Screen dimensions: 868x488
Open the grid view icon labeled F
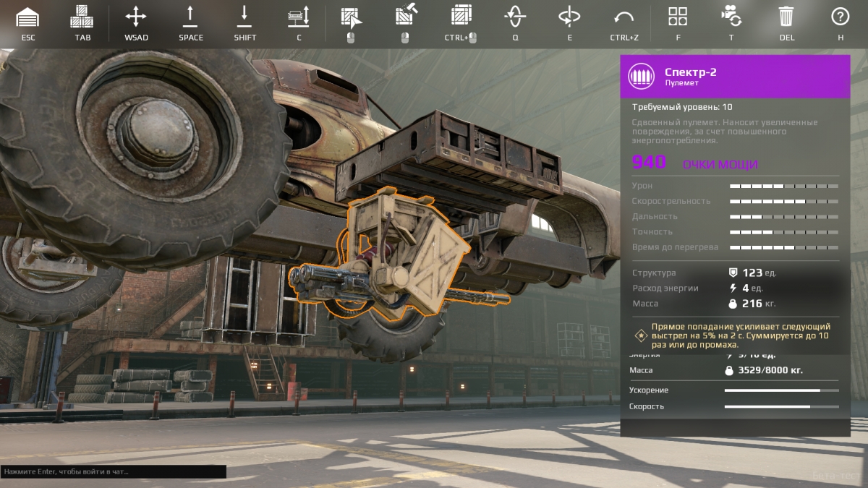coord(678,17)
